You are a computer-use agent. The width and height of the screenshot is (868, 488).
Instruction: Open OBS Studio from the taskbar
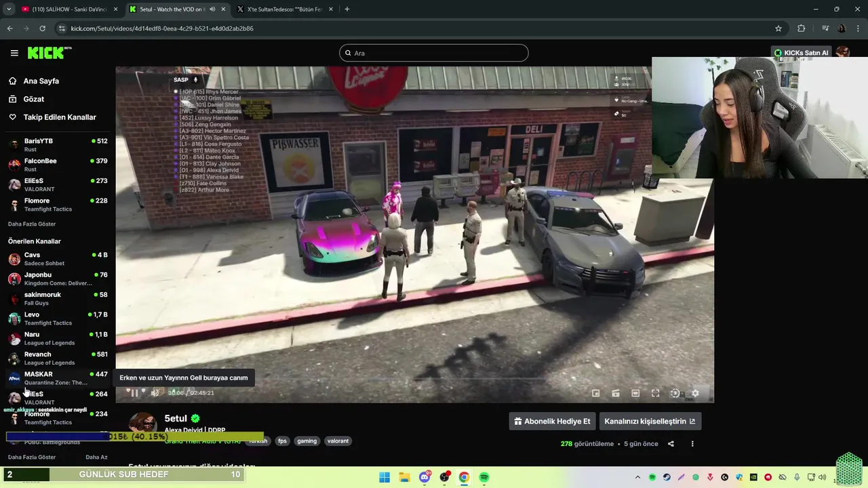[x=444, y=477]
